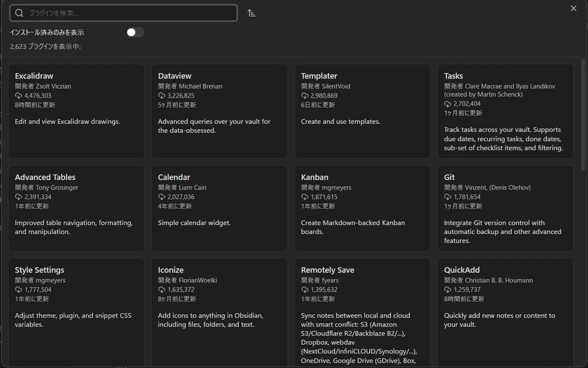Click author name SilentVoid

coord(336,86)
